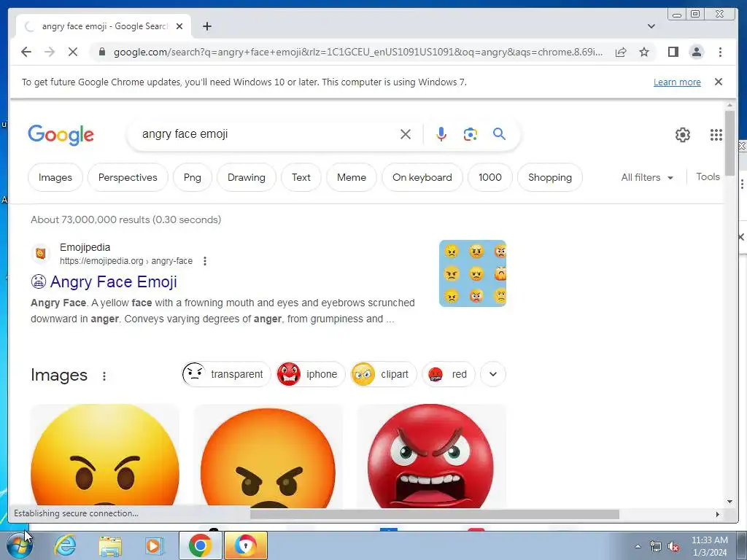Share this page from address bar

621,52
